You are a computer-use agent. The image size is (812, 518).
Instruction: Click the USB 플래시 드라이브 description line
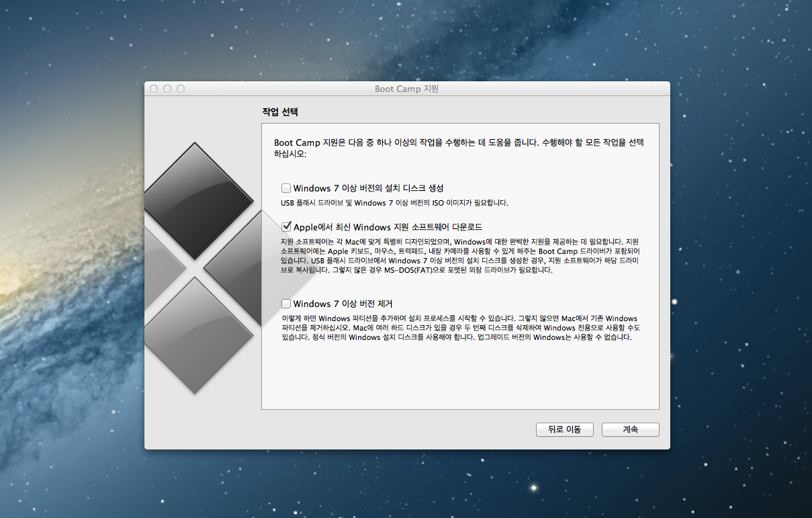click(394, 203)
